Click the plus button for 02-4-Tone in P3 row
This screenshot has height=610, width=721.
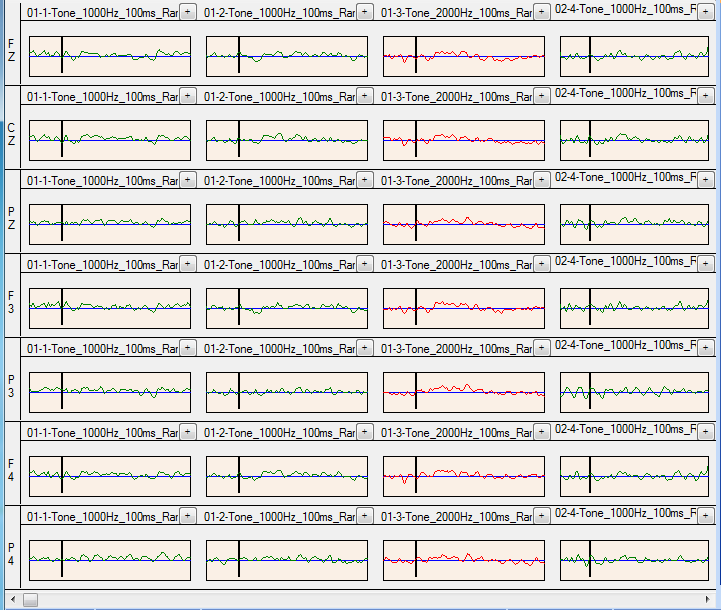pyautogui.click(x=705, y=348)
